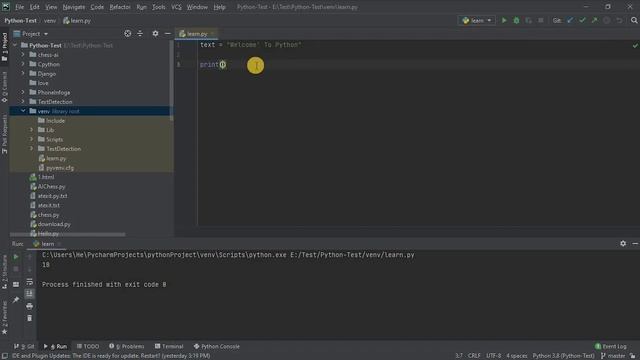The image size is (640, 360).
Task: Click the master Git branch widget
Action: pyautogui.click(x=613, y=356)
